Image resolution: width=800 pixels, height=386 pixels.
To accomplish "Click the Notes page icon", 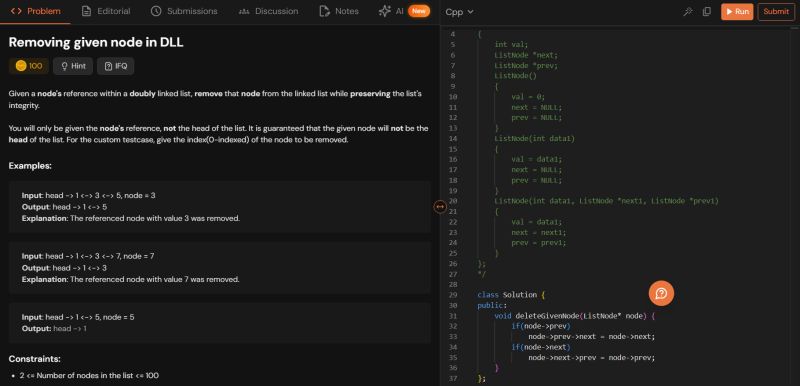I will click(324, 11).
